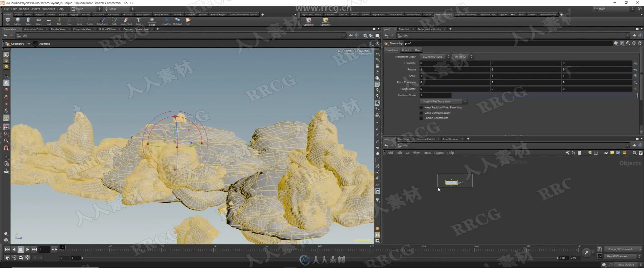Click the Pyro Container tool icon
This screenshot has width=644, height=268.
click(x=309, y=21)
